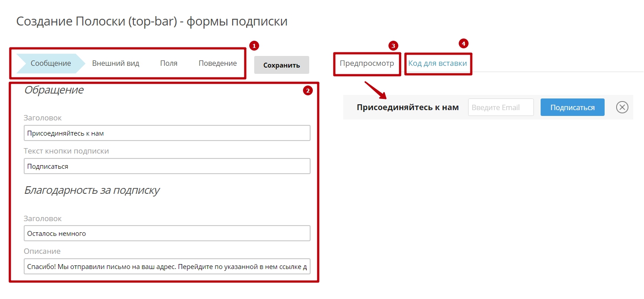Switch to the Внешний вид tab
Image resolution: width=644 pixels, height=299 pixels.
point(115,64)
